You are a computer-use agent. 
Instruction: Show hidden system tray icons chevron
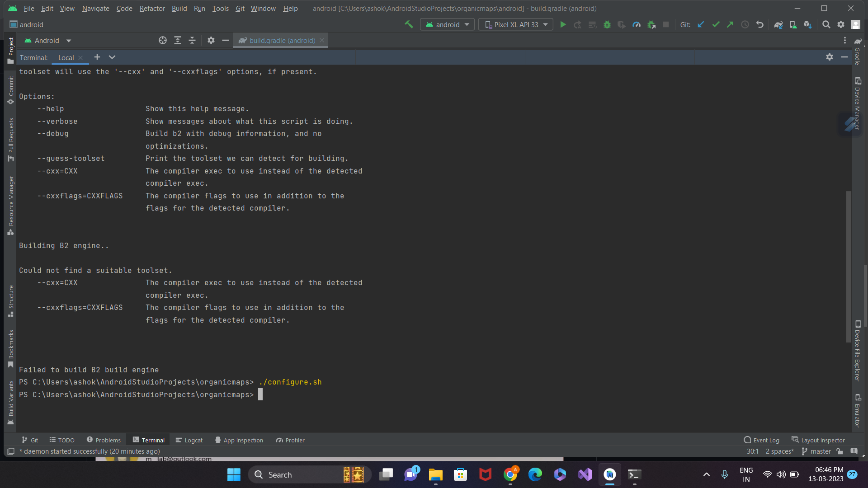[707, 474]
